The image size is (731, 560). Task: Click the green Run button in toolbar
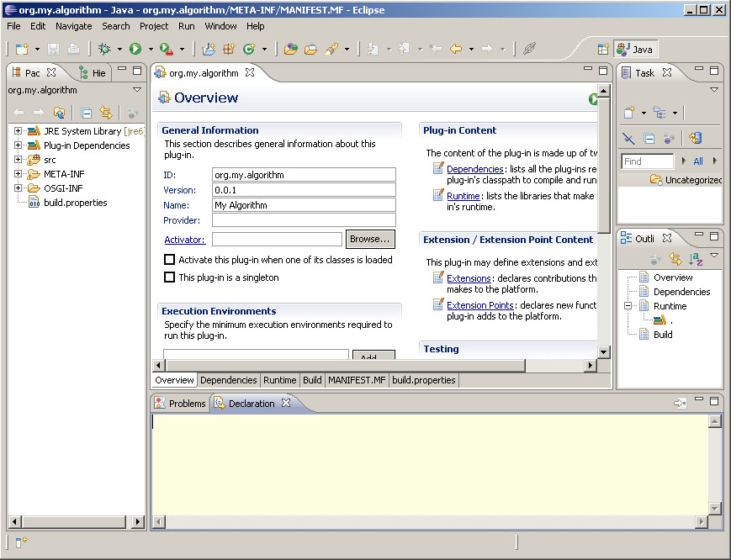pyautogui.click(x=135, y=49)
